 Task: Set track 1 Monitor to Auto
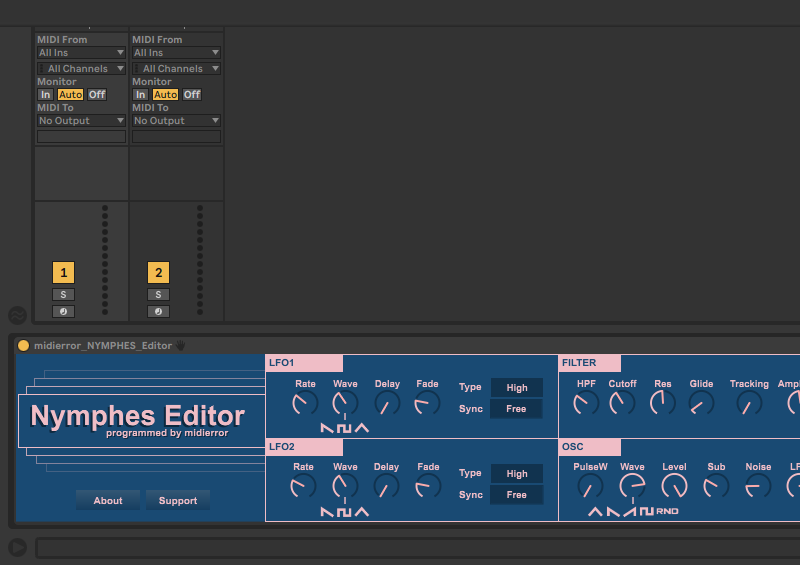(x=70, y=94)
